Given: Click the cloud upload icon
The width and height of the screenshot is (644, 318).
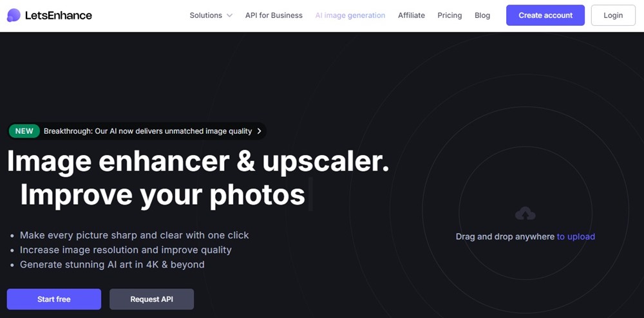Looking at the screenshot, I should pyautogui.click(x=526, y=214).
